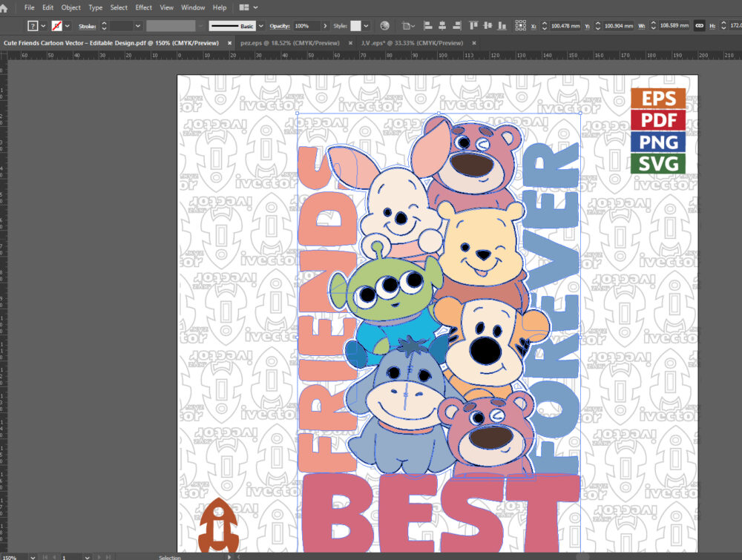Image resolution: width=742 pixels, height=560 pixels.
Task: Expand the stroke weight dropdown
Action: 138,26
